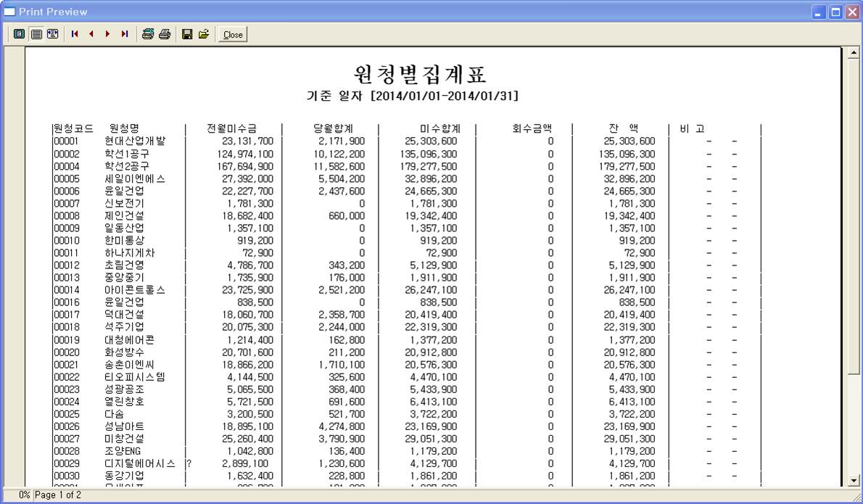The width and height of the screenshot is (863, 504).
Task: Click the 잔 액 column header
Action: (x=623, y=129)
